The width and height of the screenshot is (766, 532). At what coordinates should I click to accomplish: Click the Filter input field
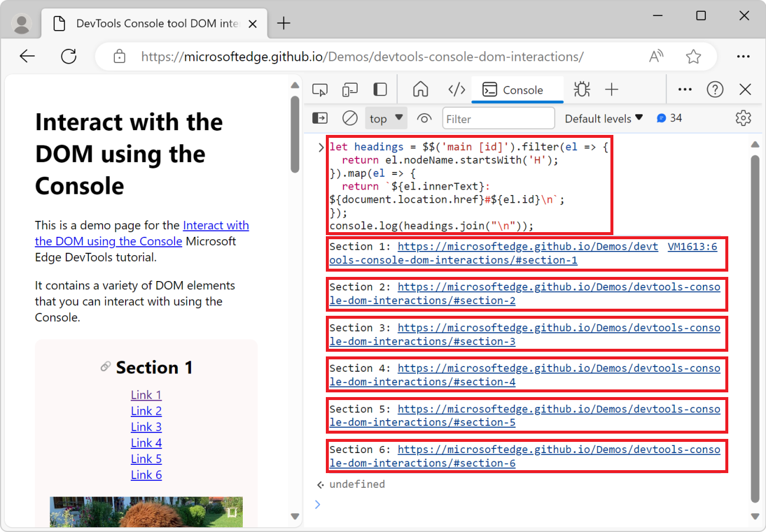click(x=498, y=118)
